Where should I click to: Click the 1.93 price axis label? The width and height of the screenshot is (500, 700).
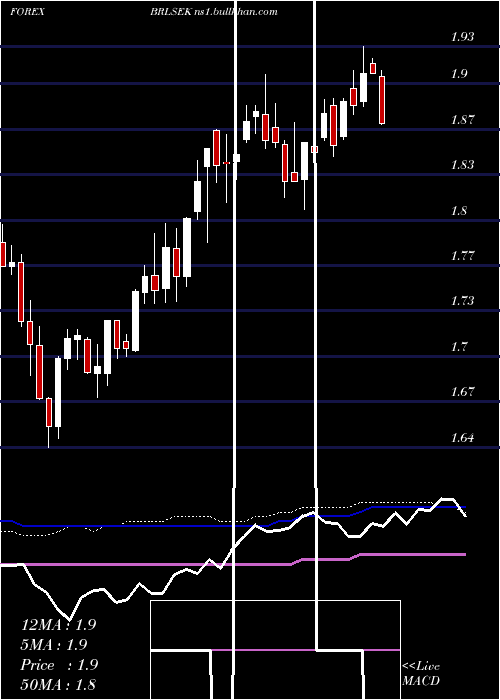(462, 37)
